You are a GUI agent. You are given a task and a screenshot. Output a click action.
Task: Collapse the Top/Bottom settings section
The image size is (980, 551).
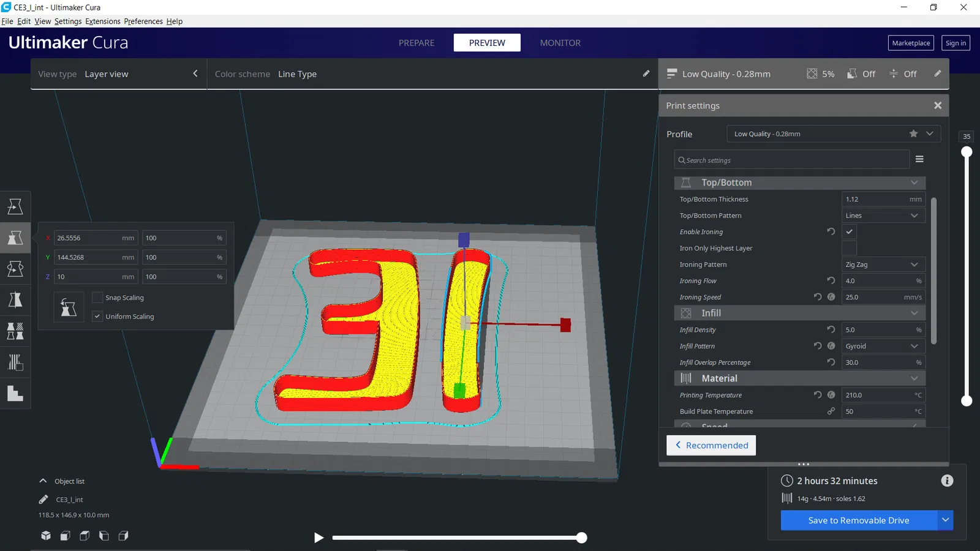(x=800, y=182)
